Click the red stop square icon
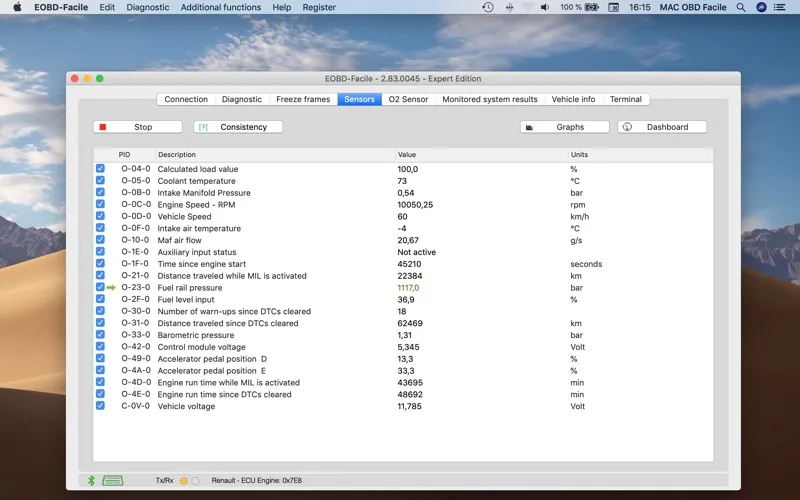This screenshot has height=500, width=800. coord(103,127)
